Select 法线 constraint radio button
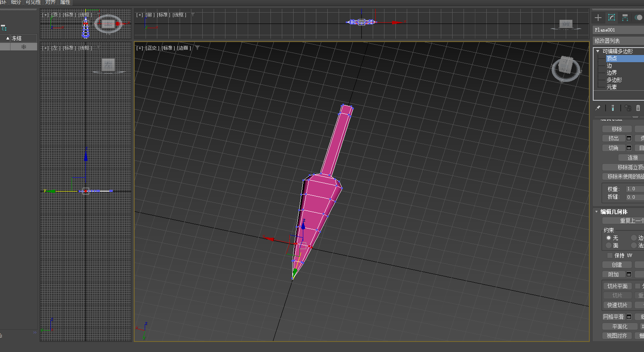 633,245
